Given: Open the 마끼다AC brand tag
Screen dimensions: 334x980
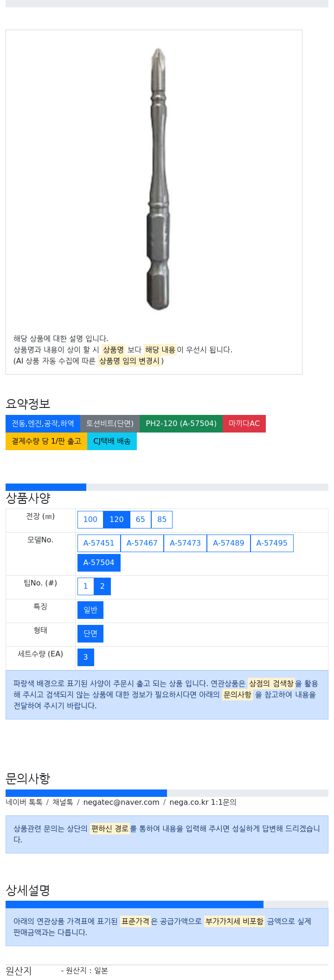Looking at the screenshot, I should [x=244, y=423].
